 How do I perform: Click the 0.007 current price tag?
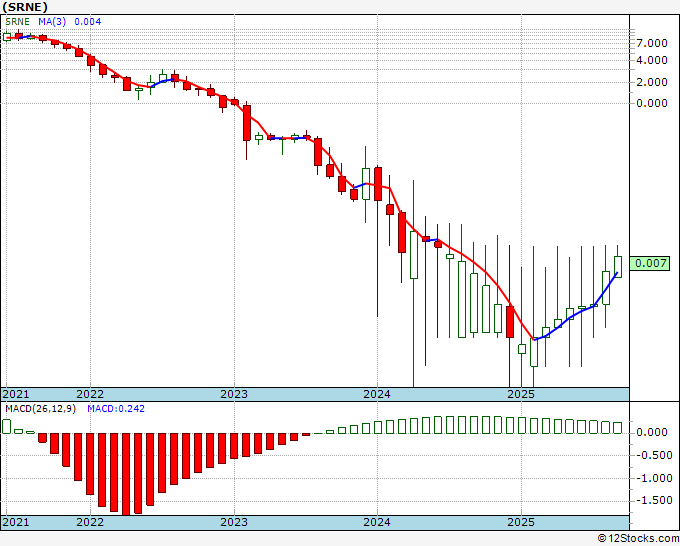(x=649, y=263)
